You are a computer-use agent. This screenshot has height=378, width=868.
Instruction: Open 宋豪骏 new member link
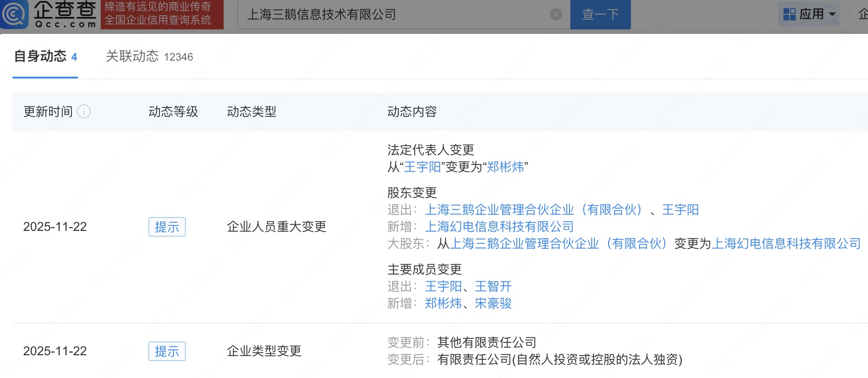point(493,303)
